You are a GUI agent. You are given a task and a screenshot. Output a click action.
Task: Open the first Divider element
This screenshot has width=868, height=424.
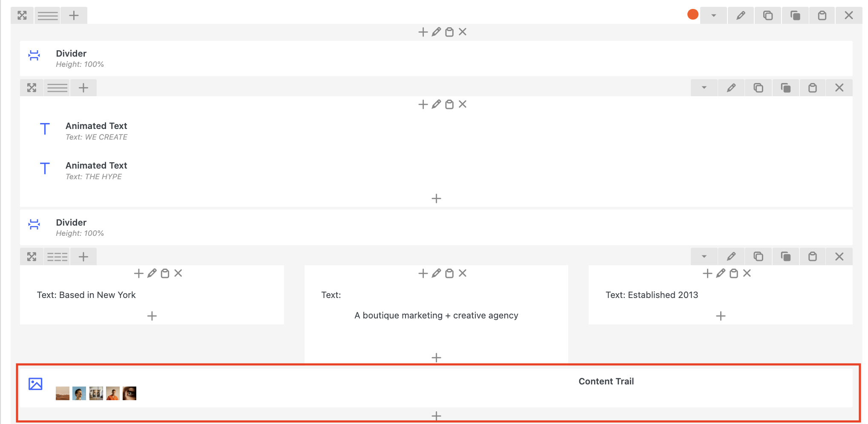point(71,58)
